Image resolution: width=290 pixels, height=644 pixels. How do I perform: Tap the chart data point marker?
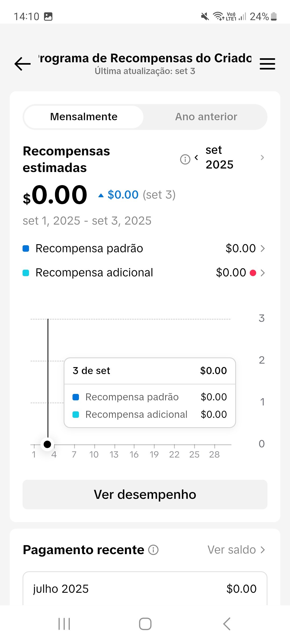click(x=47, y=444)
